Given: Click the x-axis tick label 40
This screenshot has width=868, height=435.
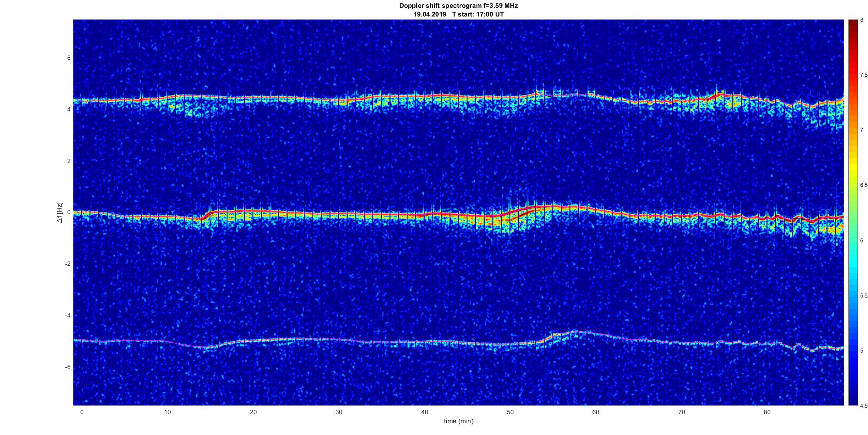Looking at the screenshot, I should [x=424, y=412].
